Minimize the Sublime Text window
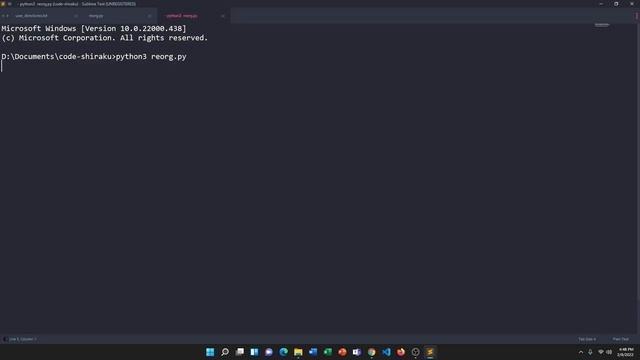Viewport: 640px width, 360px height. 601,4
